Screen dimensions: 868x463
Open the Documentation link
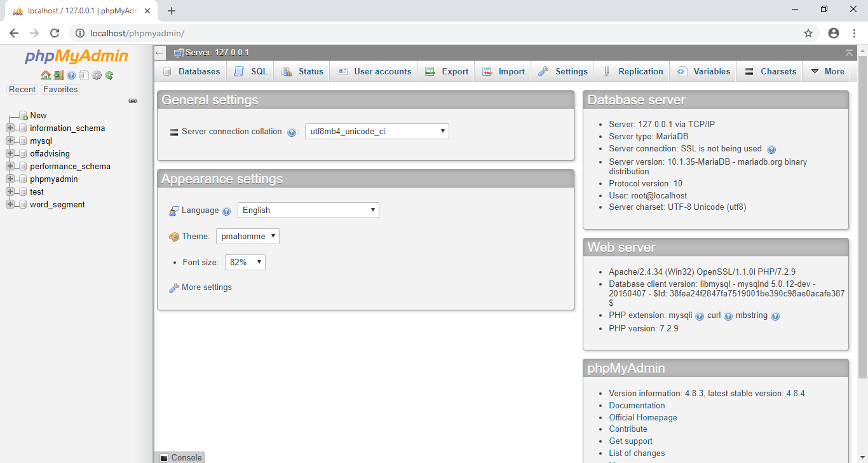point(637,405)
